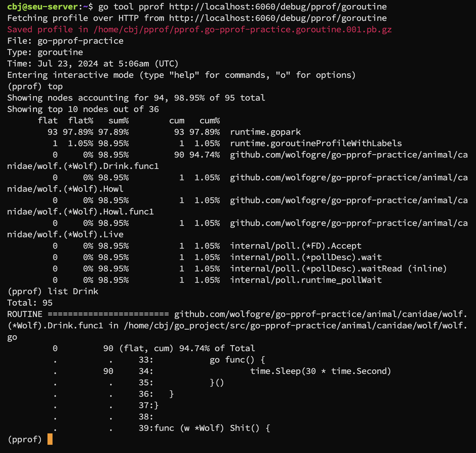The width and height of the screenshot is (476, 453).
Task: Click the "Type: goroutine" line
Action: coord(45,52)
